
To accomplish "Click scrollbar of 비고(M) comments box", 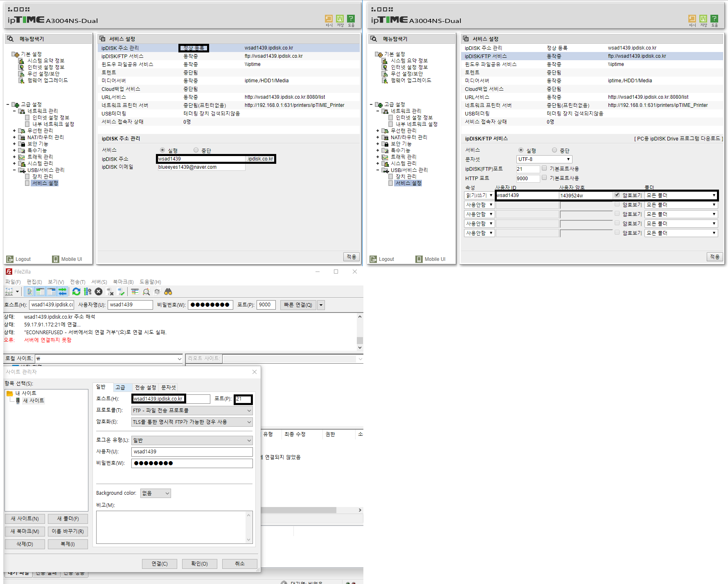I will click(x=248, y=527).
